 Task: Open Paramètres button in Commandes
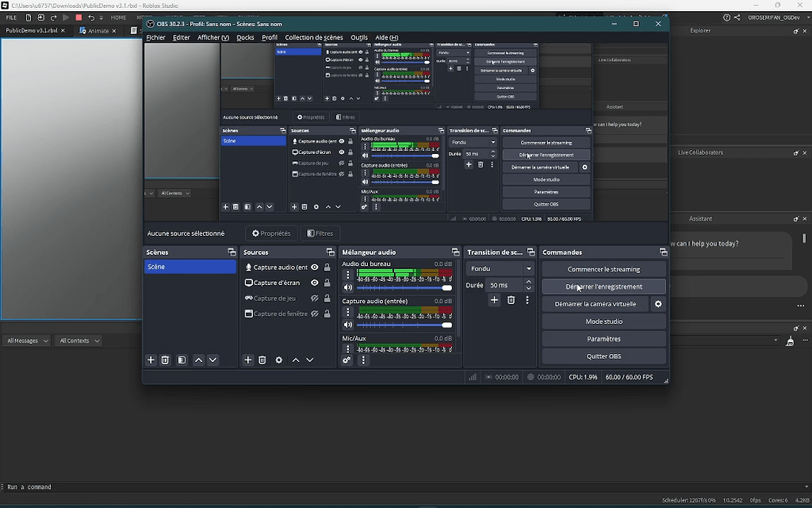(603, 339)
